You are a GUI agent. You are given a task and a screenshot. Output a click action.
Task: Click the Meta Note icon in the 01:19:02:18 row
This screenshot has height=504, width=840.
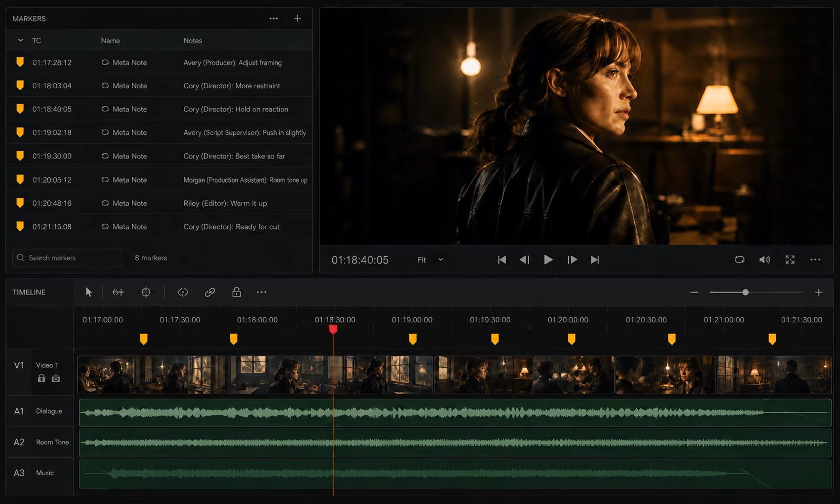[105, 132]
